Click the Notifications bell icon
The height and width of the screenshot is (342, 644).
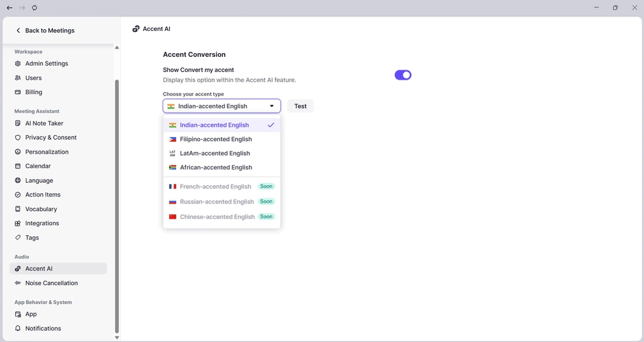pyautogui.click(x=18, y=329)
